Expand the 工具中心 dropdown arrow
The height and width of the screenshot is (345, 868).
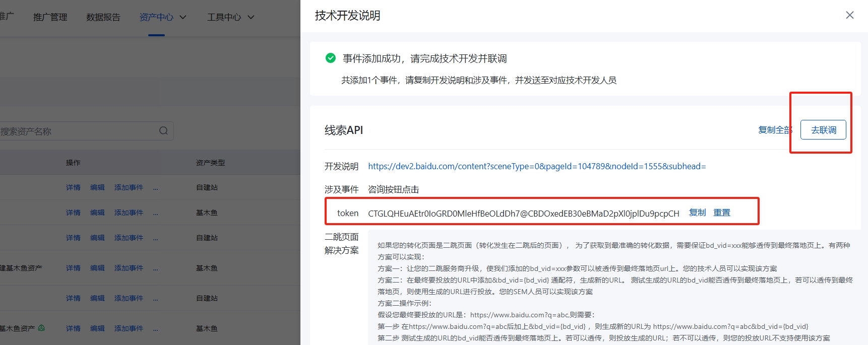pyautogui.click(x=251, y=17)
